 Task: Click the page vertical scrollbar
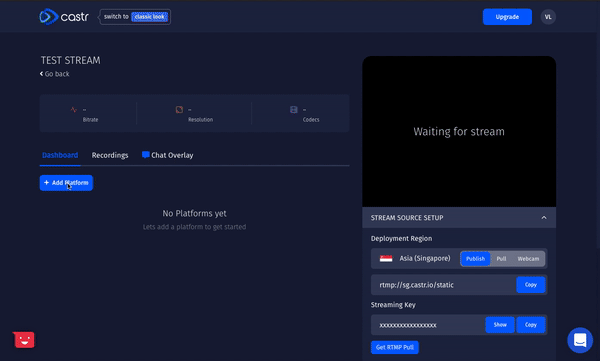pos(598,140)
